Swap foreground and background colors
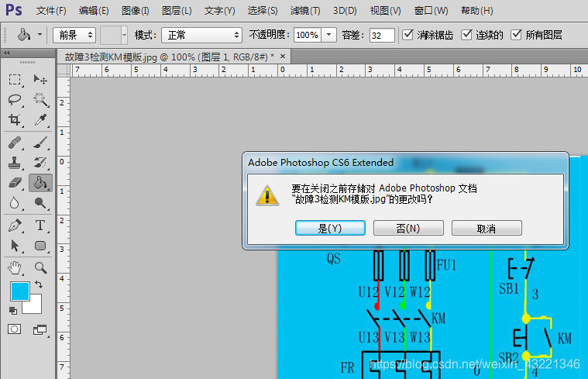Viewport: 588px width, 379px height. click(x=39, y=284)
